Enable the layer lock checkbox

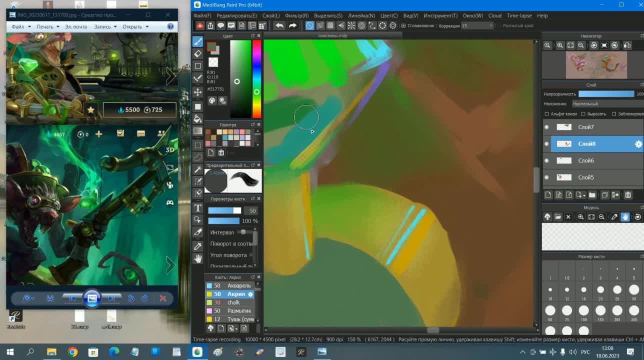coord(614,114)
